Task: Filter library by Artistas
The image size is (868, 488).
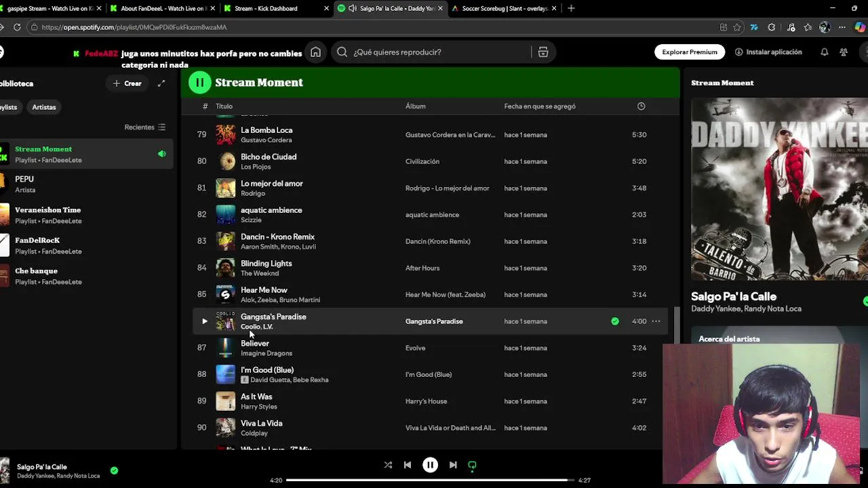Action: click(44, 107)
